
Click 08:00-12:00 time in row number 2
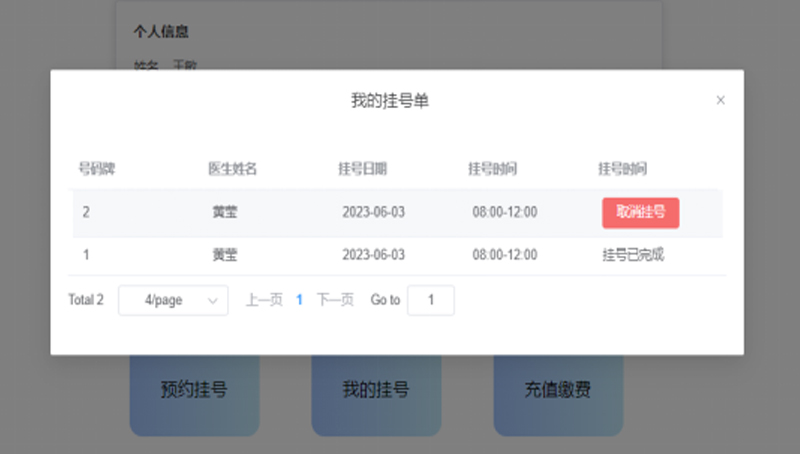(505, 212)
